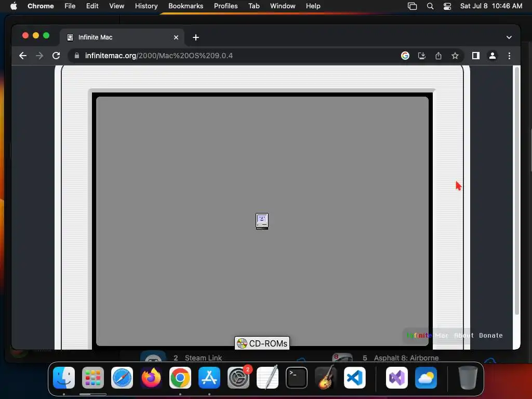532x399 pixels.
Task: Install the app via download icon
Action: coord(422,56)
